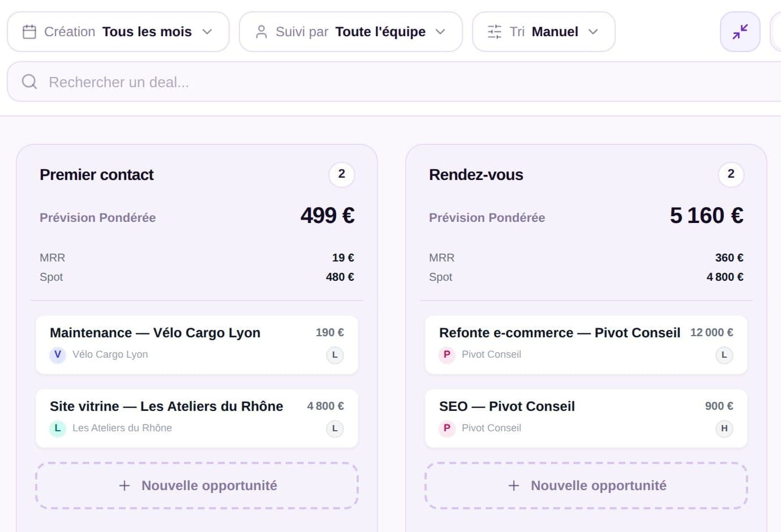The height and width of the screenshot is (532, 781).
Task: Click plus icon in Rendez-vous new opportunity
Action: point(514,486)
